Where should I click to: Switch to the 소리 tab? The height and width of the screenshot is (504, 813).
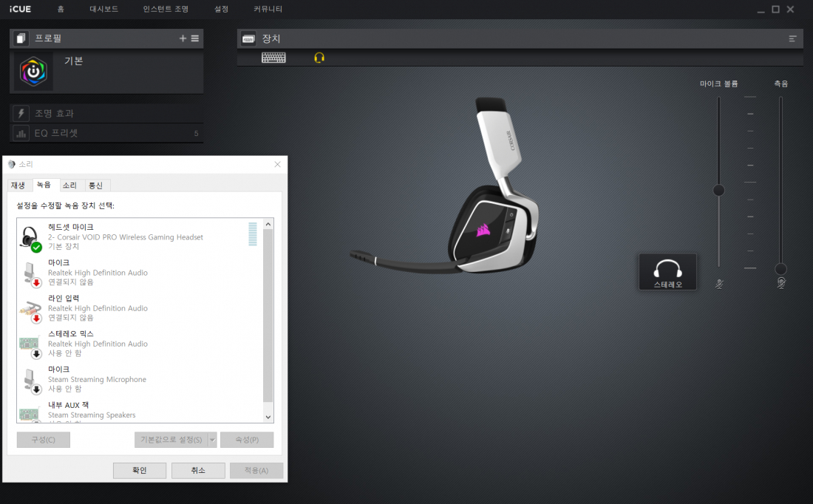pos(70,185)
